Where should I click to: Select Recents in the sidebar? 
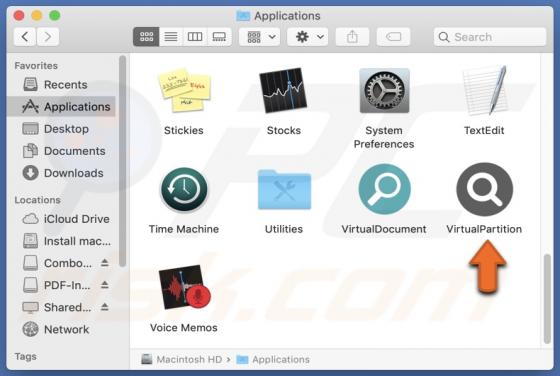(61, 85)
